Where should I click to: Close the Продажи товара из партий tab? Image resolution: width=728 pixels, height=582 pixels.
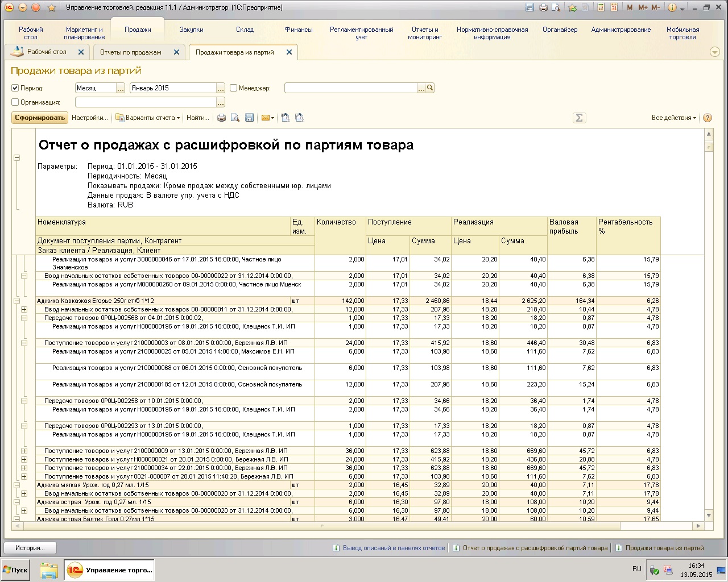tap(289, 52)
